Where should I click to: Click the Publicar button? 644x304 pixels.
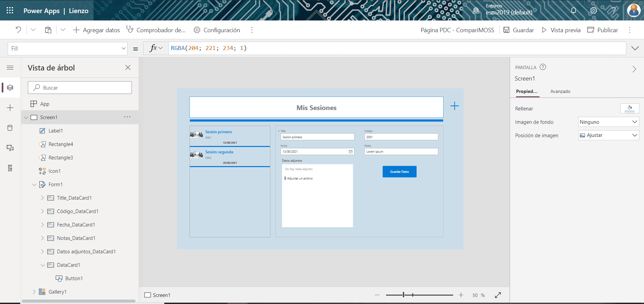point(603,30)
